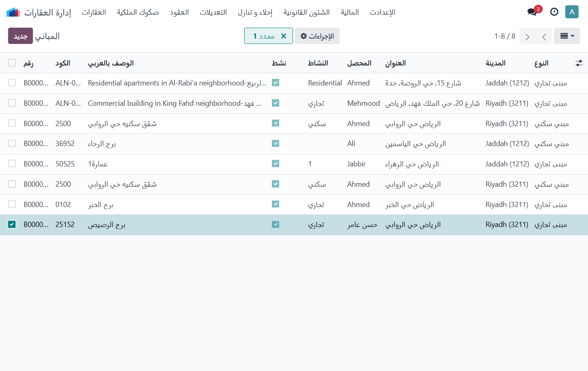Screen dimensions: 588x371
Task: Go to the previous page arrow
Action: click(544, 36)
